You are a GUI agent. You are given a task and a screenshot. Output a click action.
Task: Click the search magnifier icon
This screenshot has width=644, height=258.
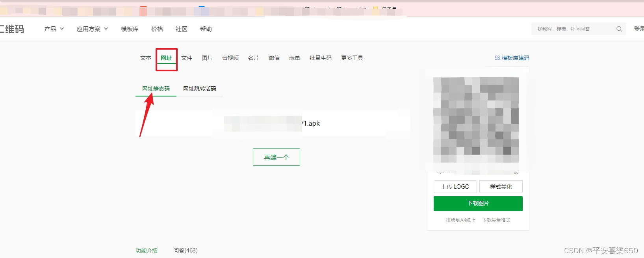coord(619,29)
